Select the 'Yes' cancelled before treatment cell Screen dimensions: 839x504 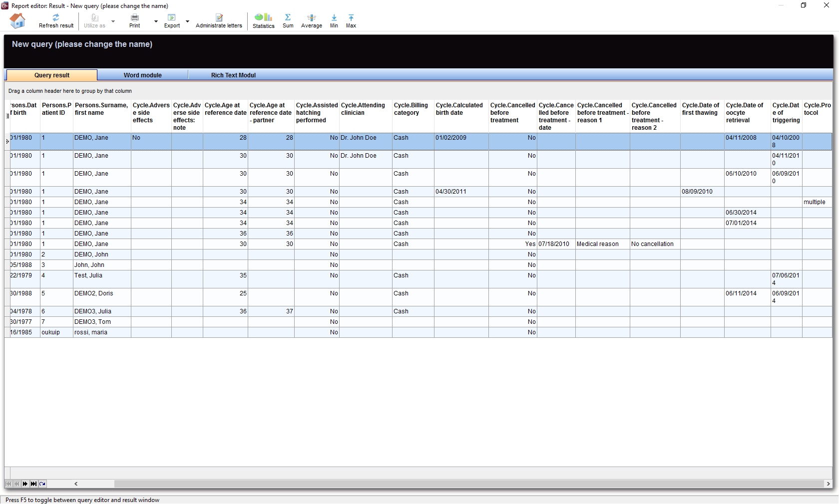tap(513, 244)
